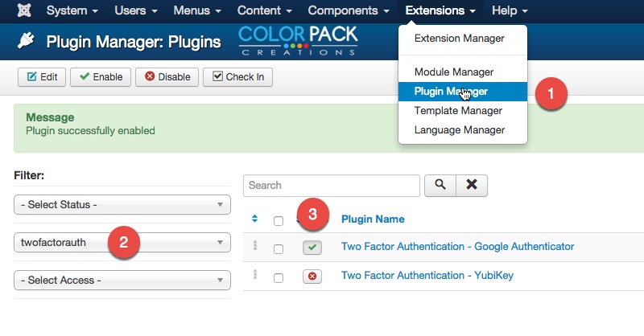Click the 'Plugin Manager: Plugins' page title

click(134, 42)
